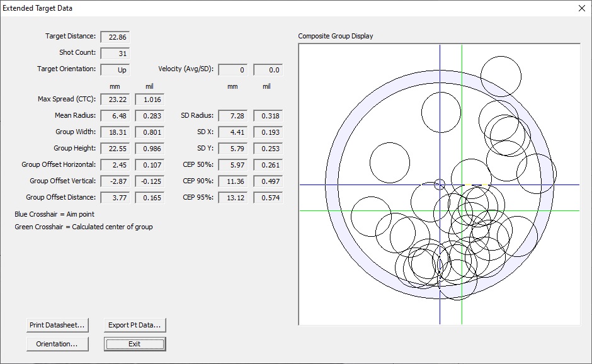This screenshot has height=364, width=592.
Task: Click the Target Orientation value field
Action: (x=115, y=70)
